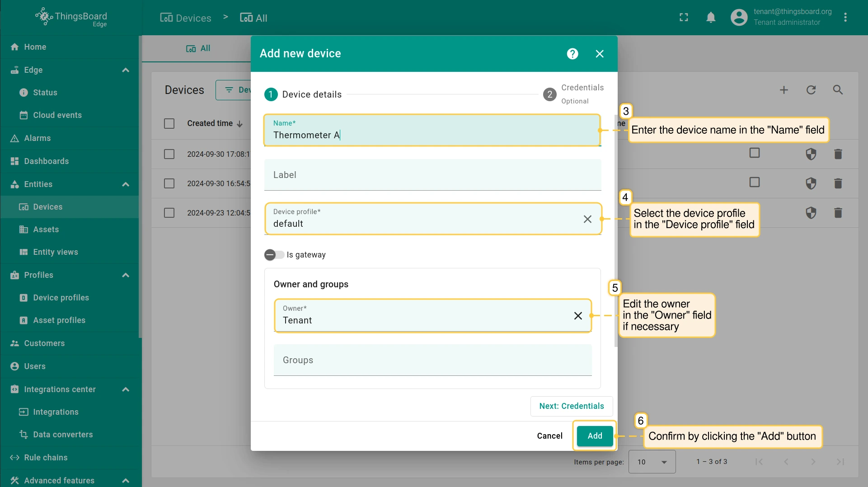This screenshot has width=868, height=487.
Task: Refresh the devices table
Action: 811,90
